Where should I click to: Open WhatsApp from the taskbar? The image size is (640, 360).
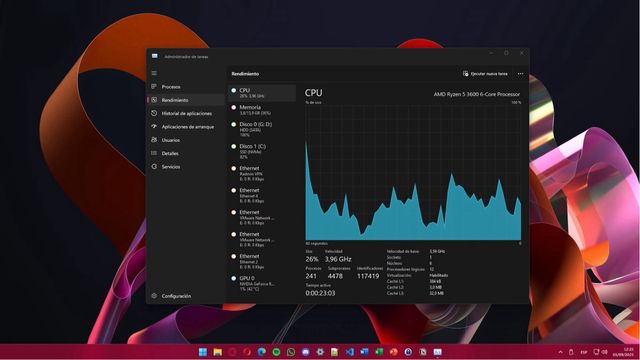[291, 352]
